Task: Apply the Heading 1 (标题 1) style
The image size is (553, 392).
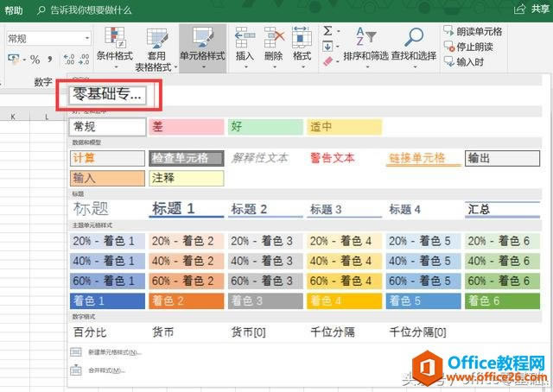Action: [x=187, y=209]
